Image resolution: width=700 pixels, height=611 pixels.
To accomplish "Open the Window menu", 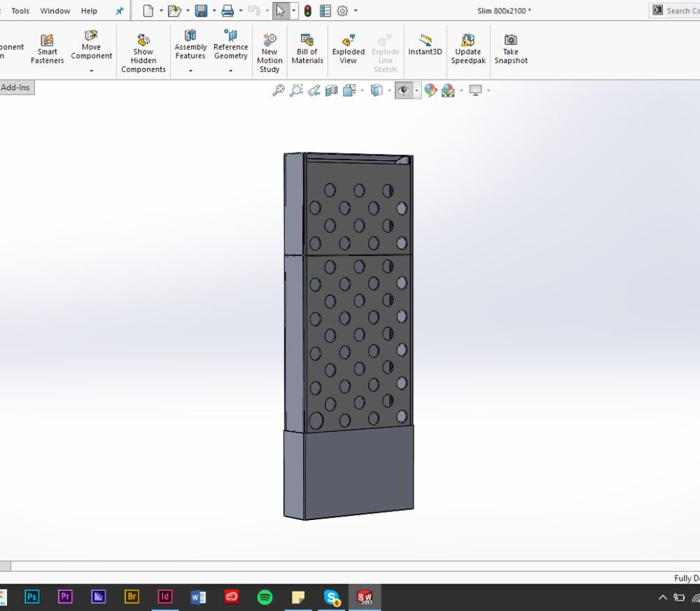I will (x=55, y=11).
